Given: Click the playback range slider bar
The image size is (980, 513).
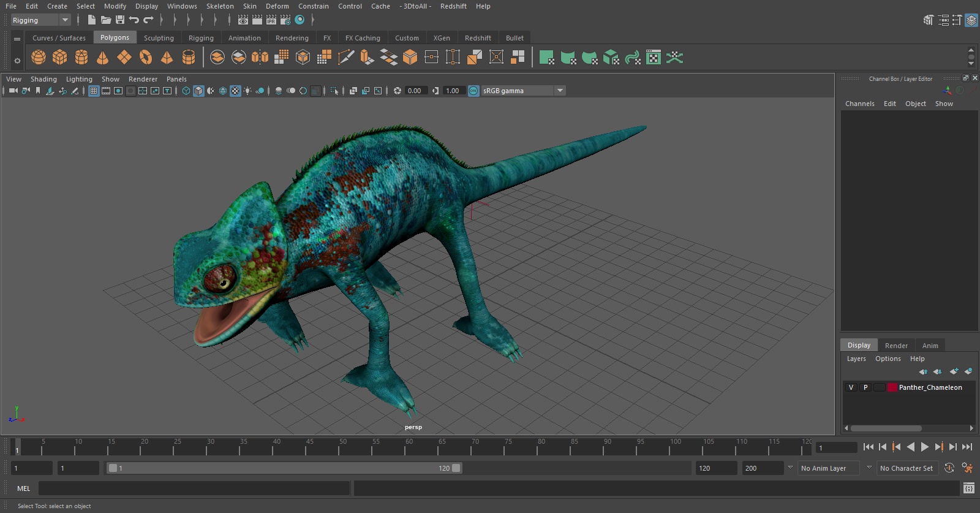Looking at the screenshot, I should pos(285,468).
